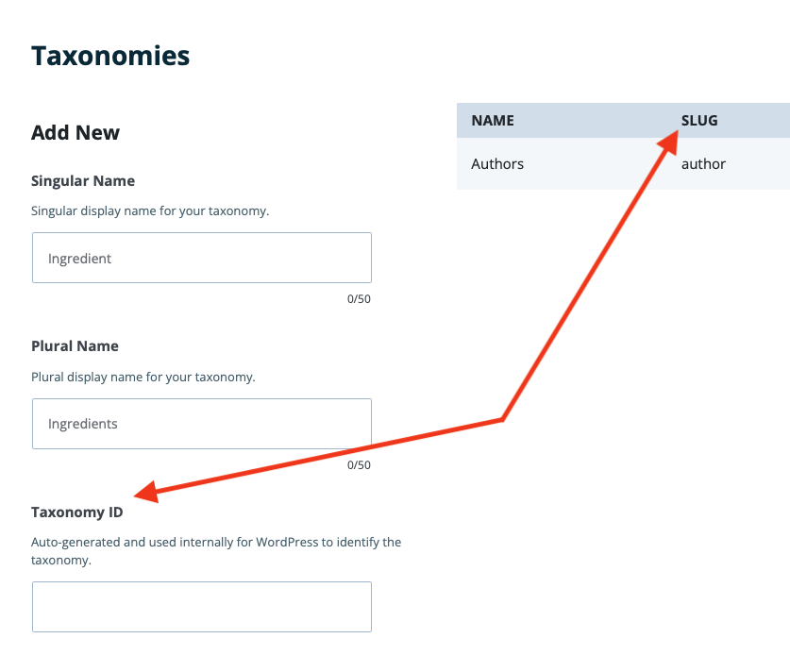This screenshot has height=672, width=790.
Task: Click the Add New section header
Action: click(76, 132)
